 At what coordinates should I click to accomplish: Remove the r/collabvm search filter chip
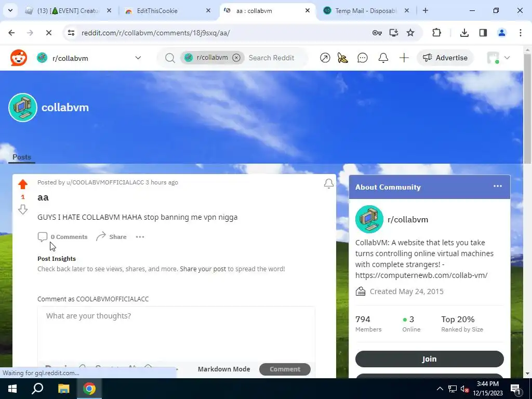tap(236, 58)
